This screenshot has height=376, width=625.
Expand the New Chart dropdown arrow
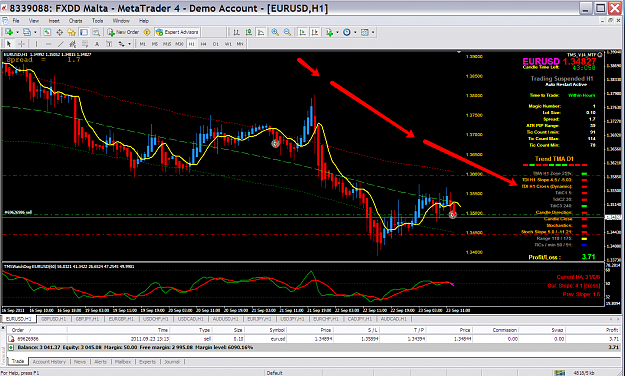(17, 32)
